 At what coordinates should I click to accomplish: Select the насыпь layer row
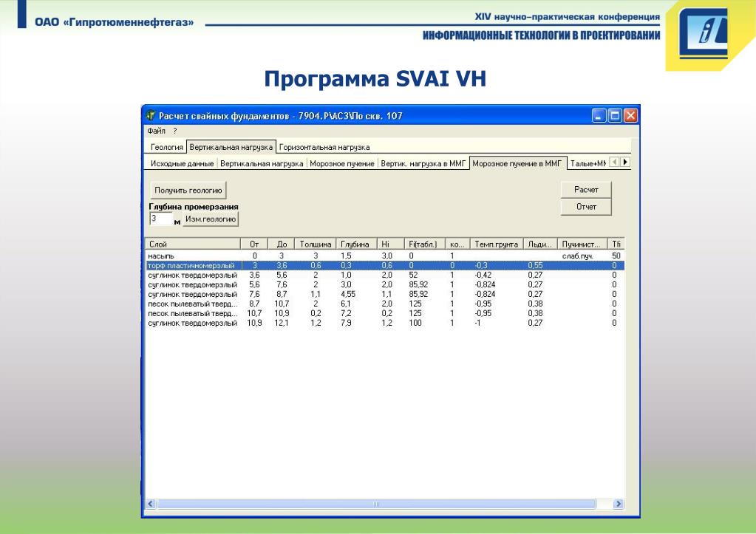coord(385,256)
